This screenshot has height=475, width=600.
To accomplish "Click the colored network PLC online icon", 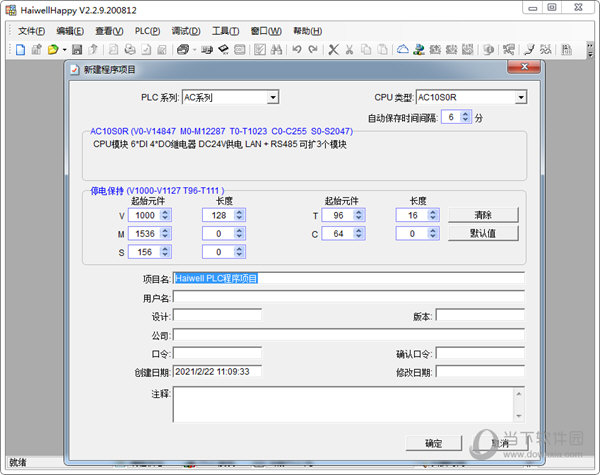I will (419, 50).
